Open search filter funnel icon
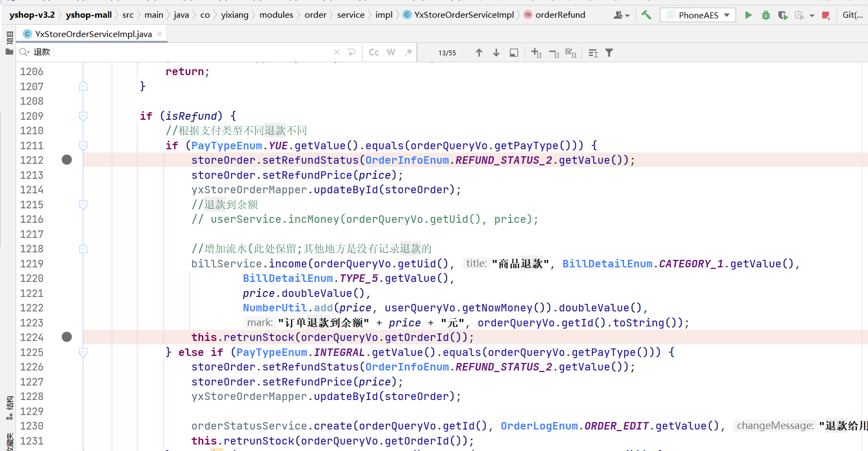The image size is (868, 451). point(609,53)
